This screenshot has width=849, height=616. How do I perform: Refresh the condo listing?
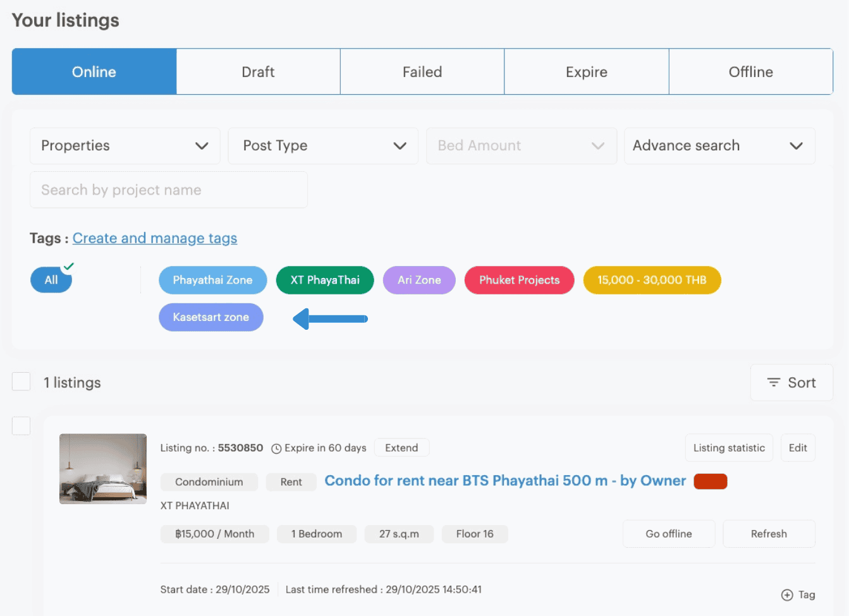click(x=769, y=534)
